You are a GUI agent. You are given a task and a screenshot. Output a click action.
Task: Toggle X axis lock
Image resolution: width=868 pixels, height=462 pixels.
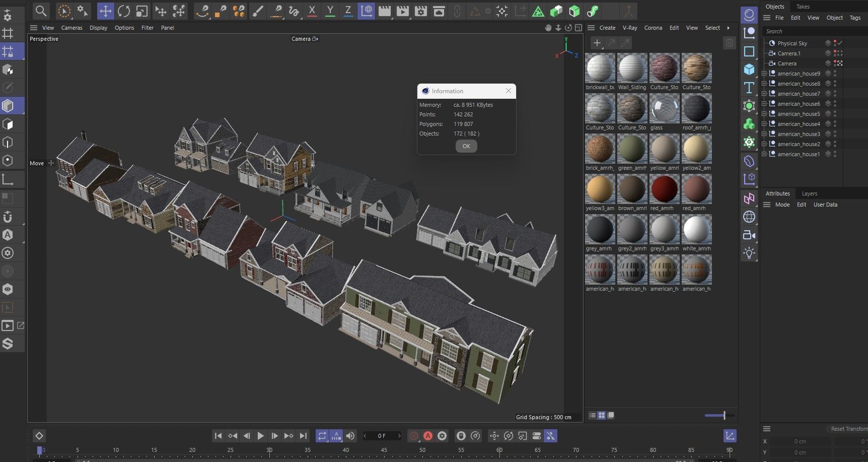pyautogui.click(x=312, y=11)
